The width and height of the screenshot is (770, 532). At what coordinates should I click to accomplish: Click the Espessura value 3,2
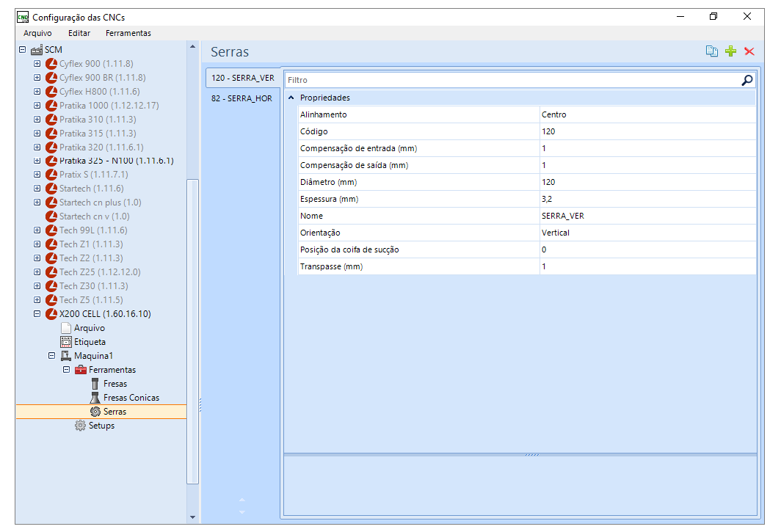(647, 200)
